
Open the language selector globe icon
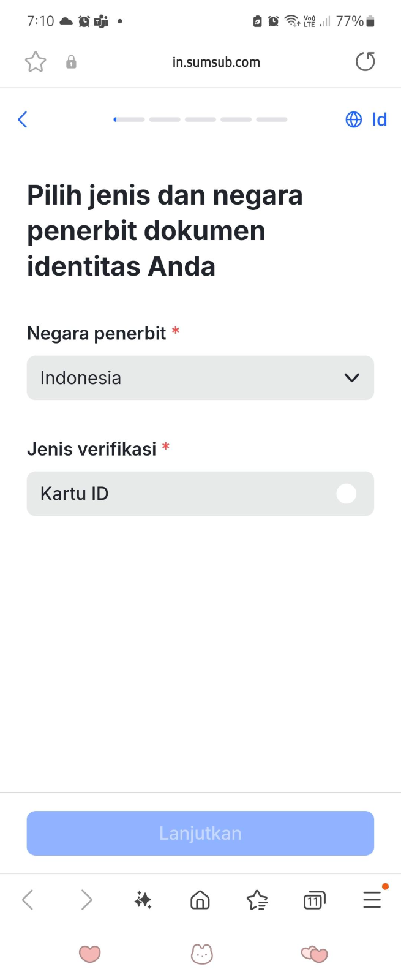354,119
